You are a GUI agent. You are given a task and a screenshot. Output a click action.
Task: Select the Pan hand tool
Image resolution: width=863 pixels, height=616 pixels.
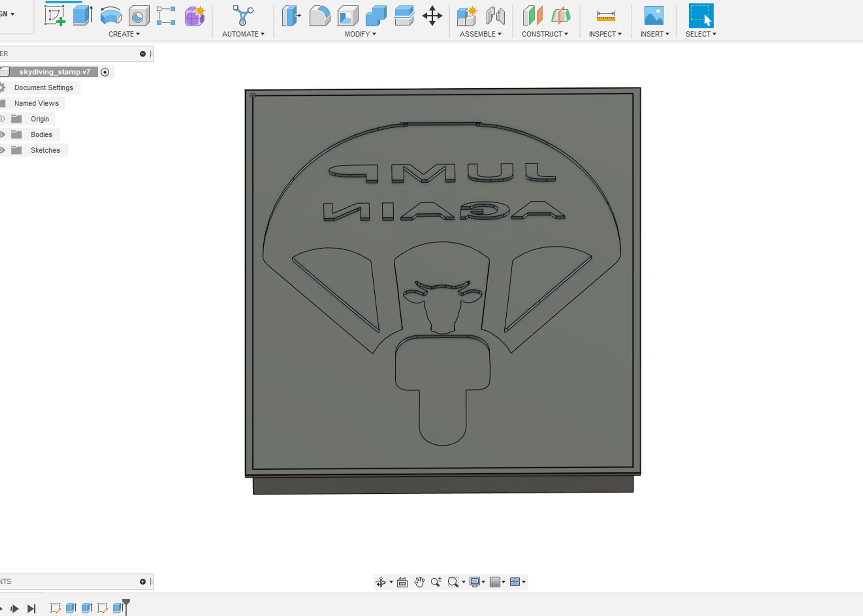(x=419, y=582)
